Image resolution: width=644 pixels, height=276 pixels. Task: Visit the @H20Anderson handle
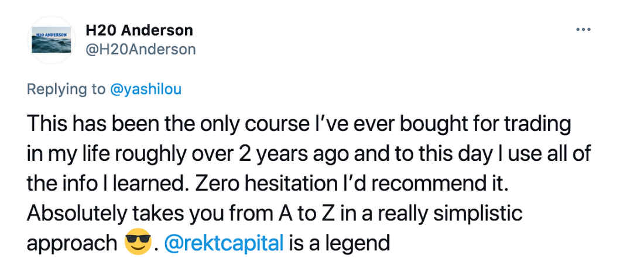click(141, 50)
